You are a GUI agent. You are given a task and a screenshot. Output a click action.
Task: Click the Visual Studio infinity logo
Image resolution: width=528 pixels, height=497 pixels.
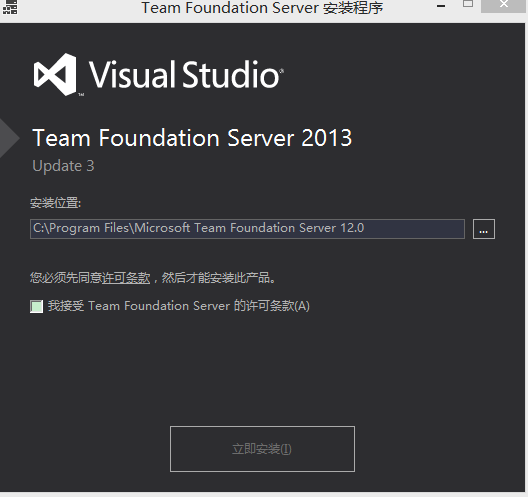[55, 74]
